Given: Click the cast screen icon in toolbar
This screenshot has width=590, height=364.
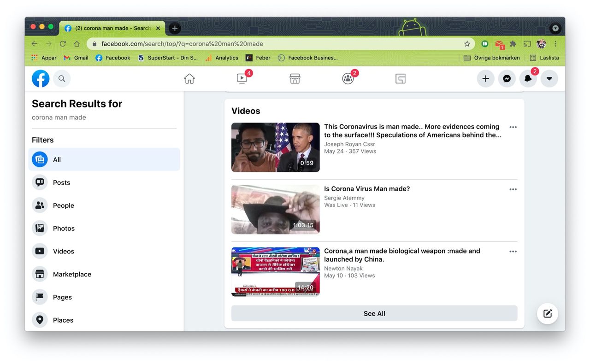Looking at the screenshot, I should pyautogui.click(x=527, y=44).
